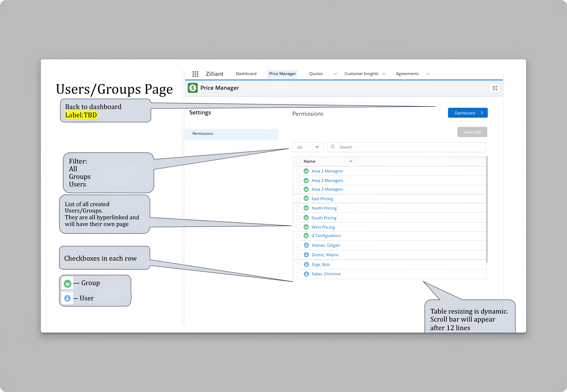Viewport: 567px width, 392px height.
Task: Click the search magnifier icon
Action: 333,147
